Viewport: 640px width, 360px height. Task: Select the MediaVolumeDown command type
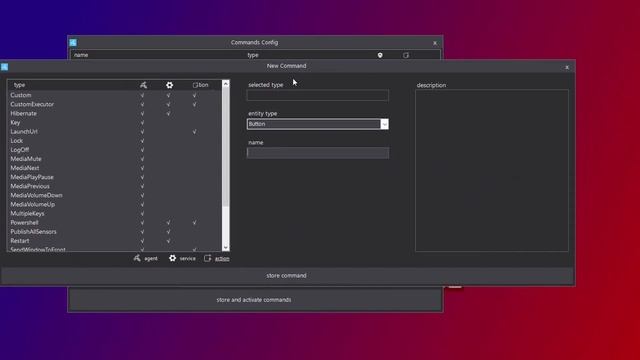click(x=115, y=195)
